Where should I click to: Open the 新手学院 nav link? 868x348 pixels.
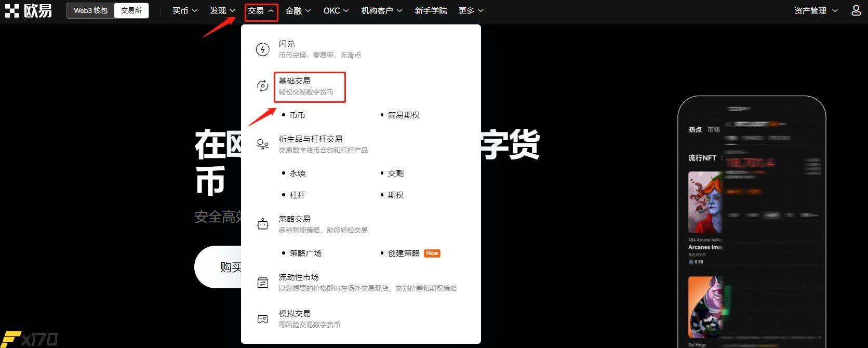tap(431, 10)
